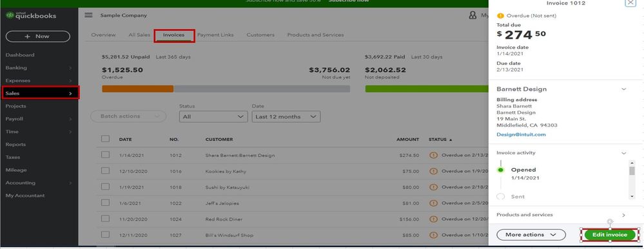Check the box for invoice 1012
644x249 pixels.
pos(106,154)
